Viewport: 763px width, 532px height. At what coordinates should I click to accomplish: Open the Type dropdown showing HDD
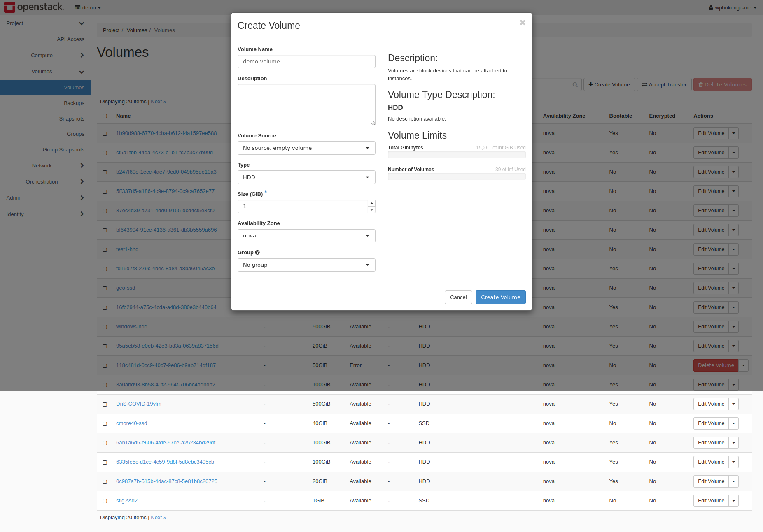click(306, 177)
